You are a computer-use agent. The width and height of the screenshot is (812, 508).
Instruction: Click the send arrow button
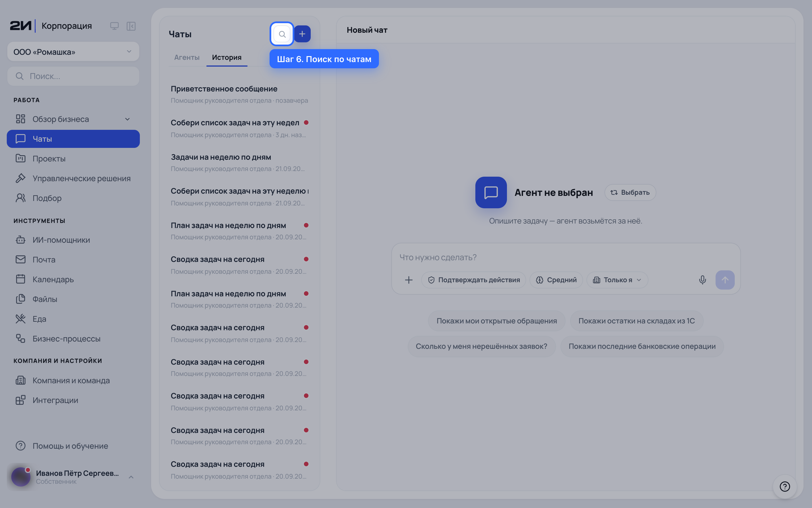(x=725, y=280)
